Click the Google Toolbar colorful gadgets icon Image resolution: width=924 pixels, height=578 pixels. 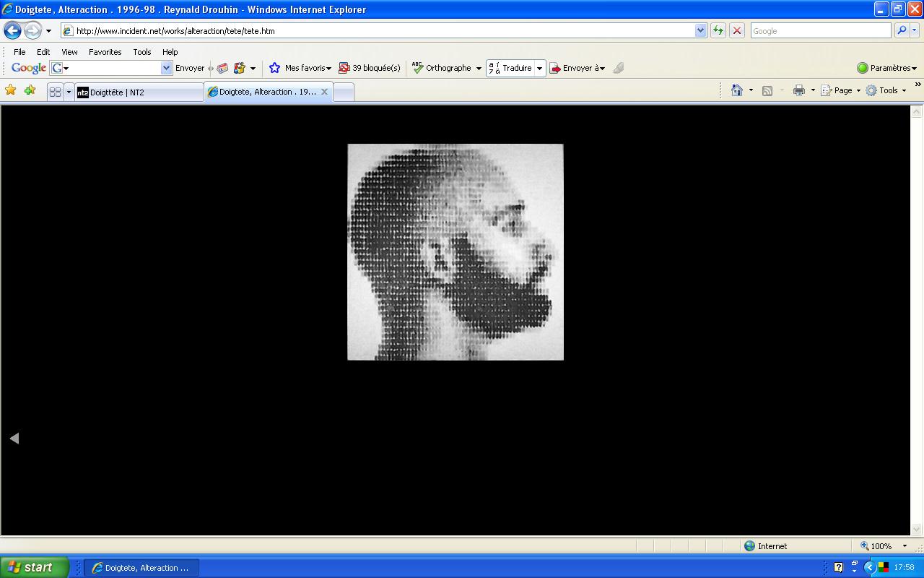pyautogui.click(x=240, y=68)
